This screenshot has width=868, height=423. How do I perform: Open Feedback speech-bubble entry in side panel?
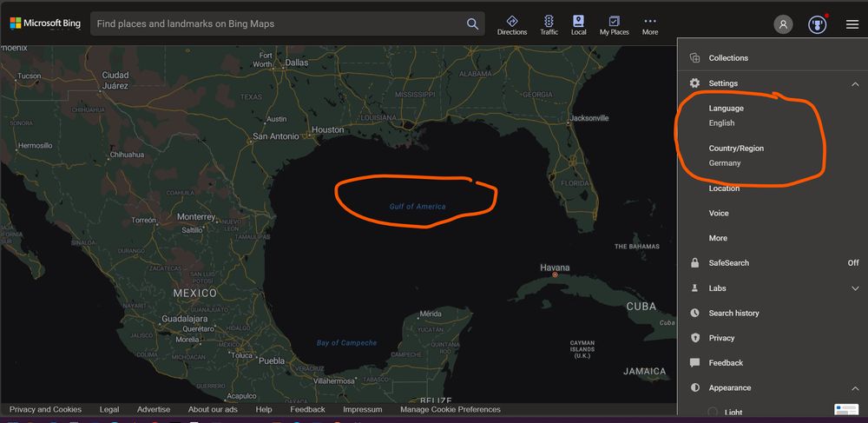click(726, 363)
